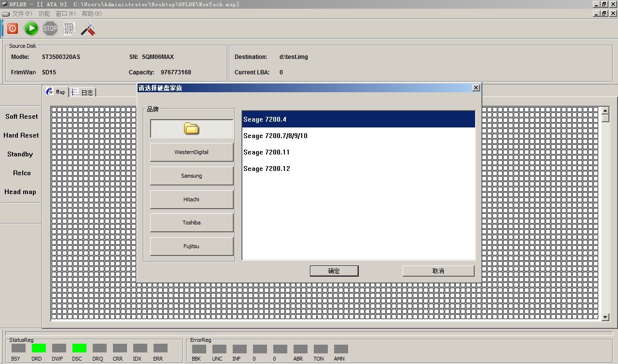Choose WesternDigital brand
This screenshot has height=364, width=618.
pyautogui.click(x=192, y=152)
